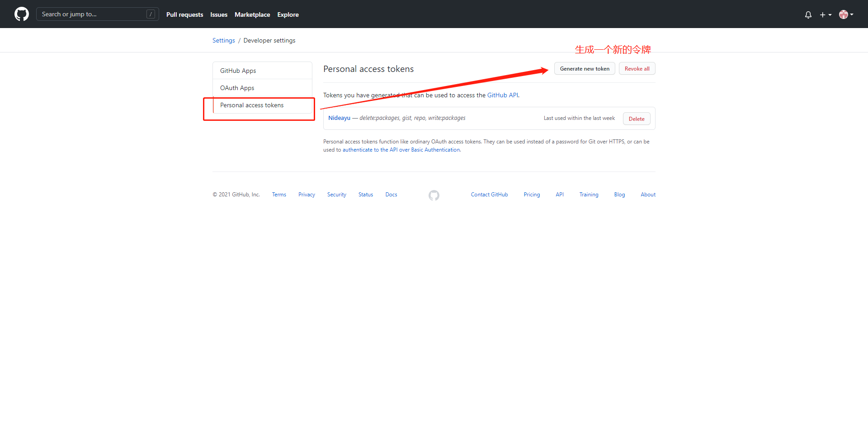Open Pull requests in the header

coord(184,14)
